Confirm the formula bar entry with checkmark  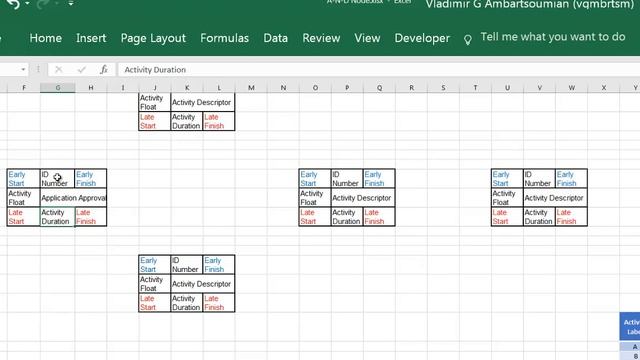[x=82, y=70]
